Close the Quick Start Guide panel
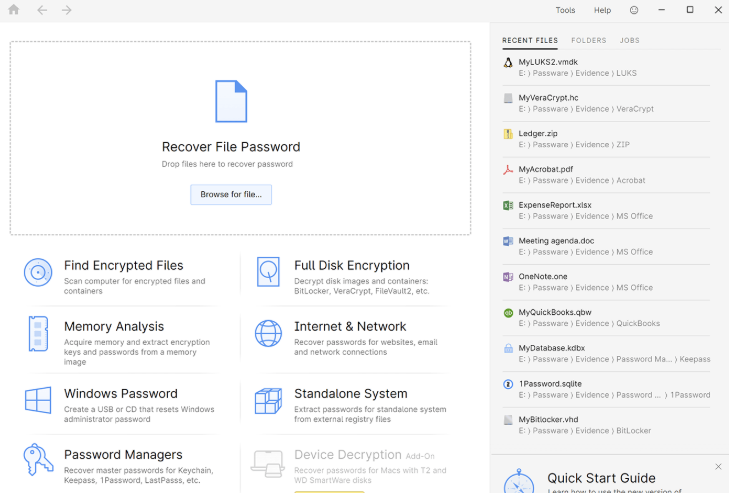This screenshot has width=729, height=493. coord(718,467)
